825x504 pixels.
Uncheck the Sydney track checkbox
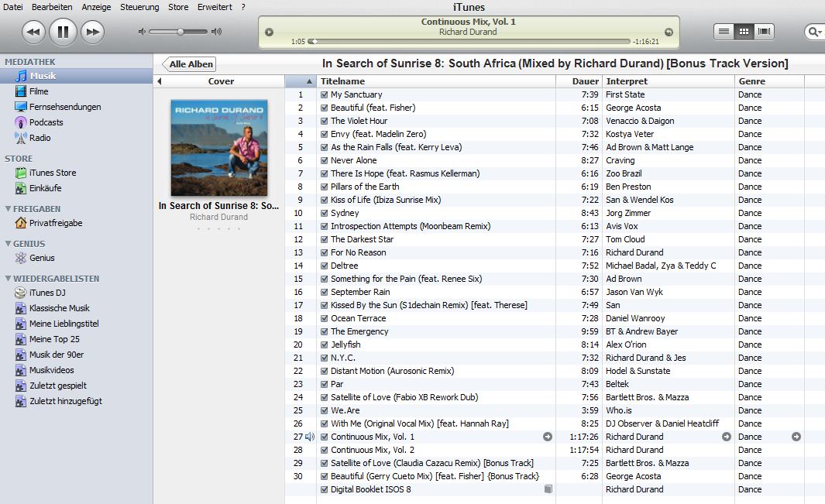pos(325,214)
